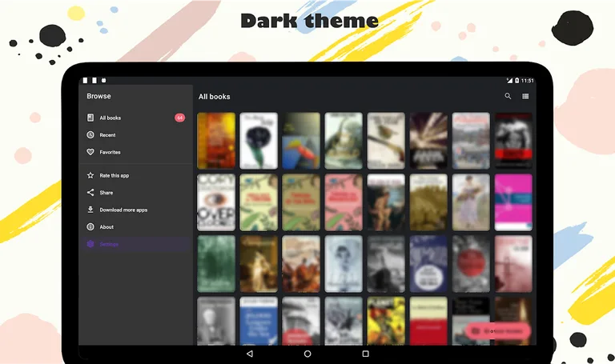Tap the signal icon in the status bar
This screenshot has height=364, width=615.
pyautogui.click(x=509, y=80)
